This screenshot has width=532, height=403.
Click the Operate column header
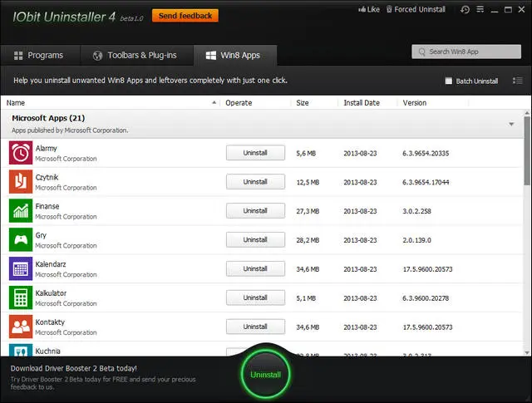[239, 103]
